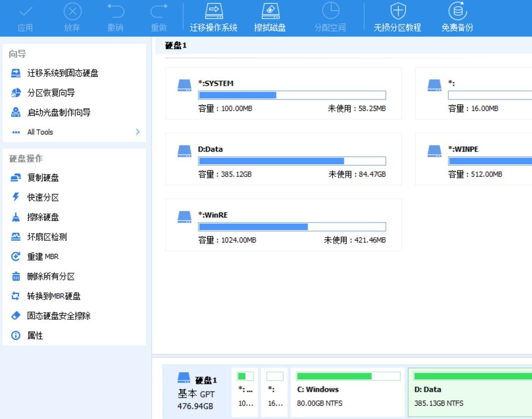532x419 pixels.
Task: Click the *:SYSTEM partition usage bar
Action: pos(292,95)
